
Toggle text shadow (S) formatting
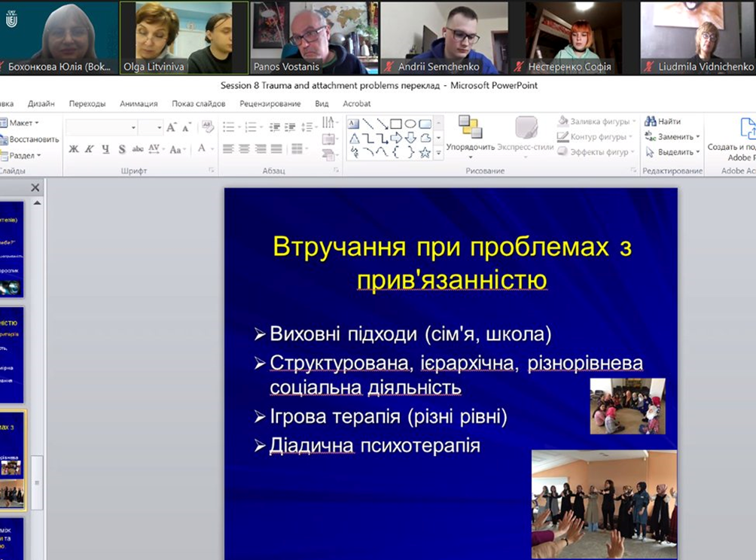[x=121, y=149]
